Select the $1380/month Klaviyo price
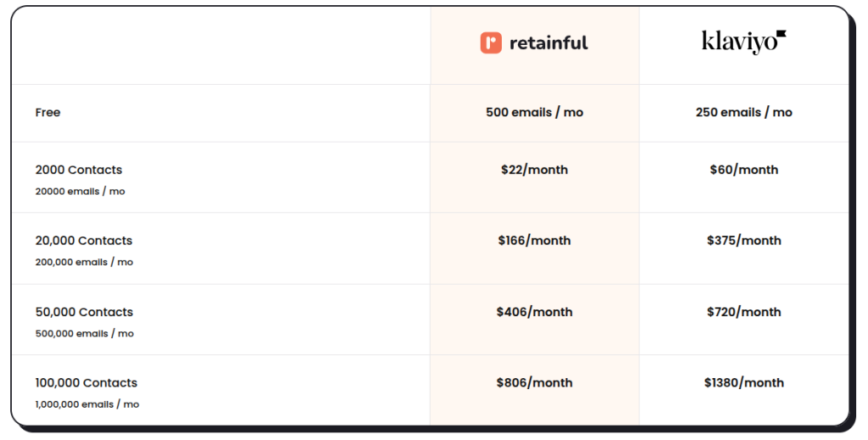This screenshot has width=868, height=440. coord(744,383)
